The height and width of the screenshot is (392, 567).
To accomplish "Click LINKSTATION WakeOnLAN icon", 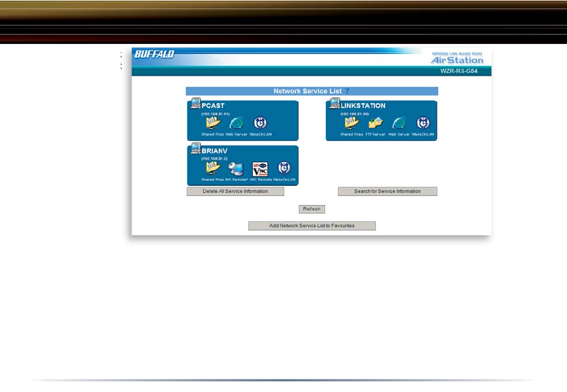I will tap(423, 123).
